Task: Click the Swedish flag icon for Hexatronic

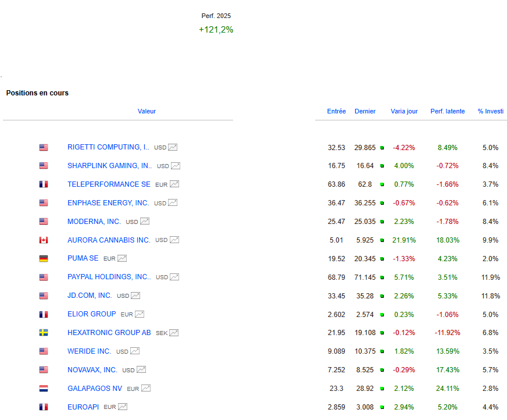Action: click(x=44, y=333)
